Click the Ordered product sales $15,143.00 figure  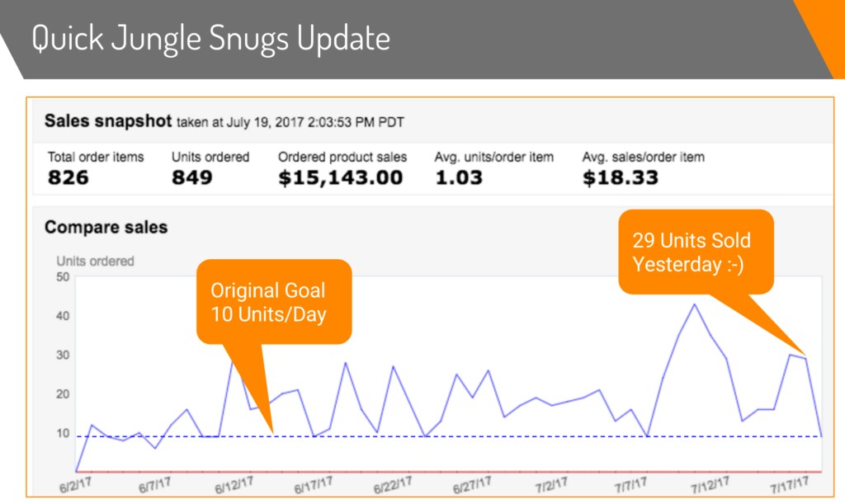[x=340, y=177]
